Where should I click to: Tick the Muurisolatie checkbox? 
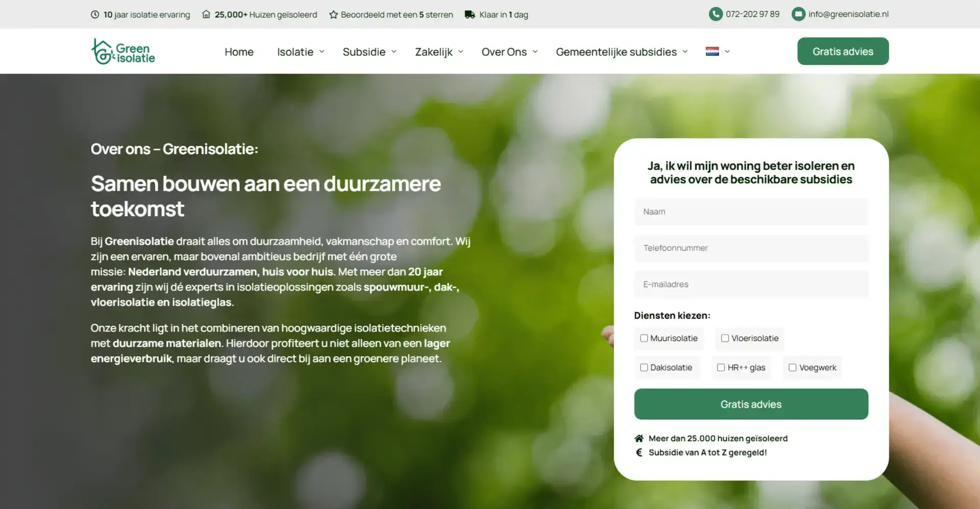(x=644, y=338)
